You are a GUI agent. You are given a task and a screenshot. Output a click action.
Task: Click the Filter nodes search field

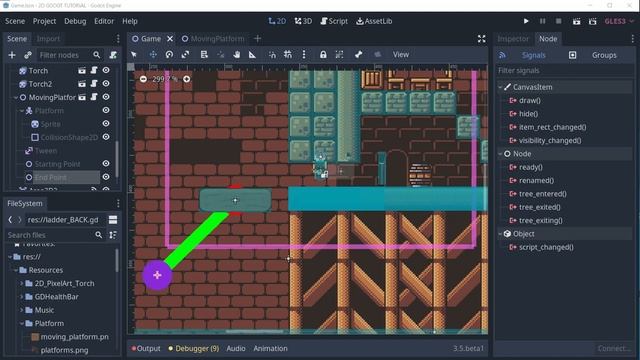tap(69, 55)
